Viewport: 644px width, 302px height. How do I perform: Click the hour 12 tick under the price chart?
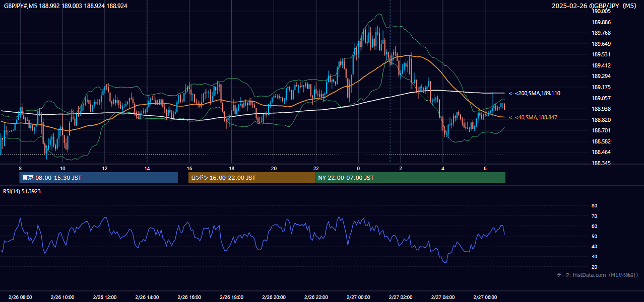(x=105, y=168)
